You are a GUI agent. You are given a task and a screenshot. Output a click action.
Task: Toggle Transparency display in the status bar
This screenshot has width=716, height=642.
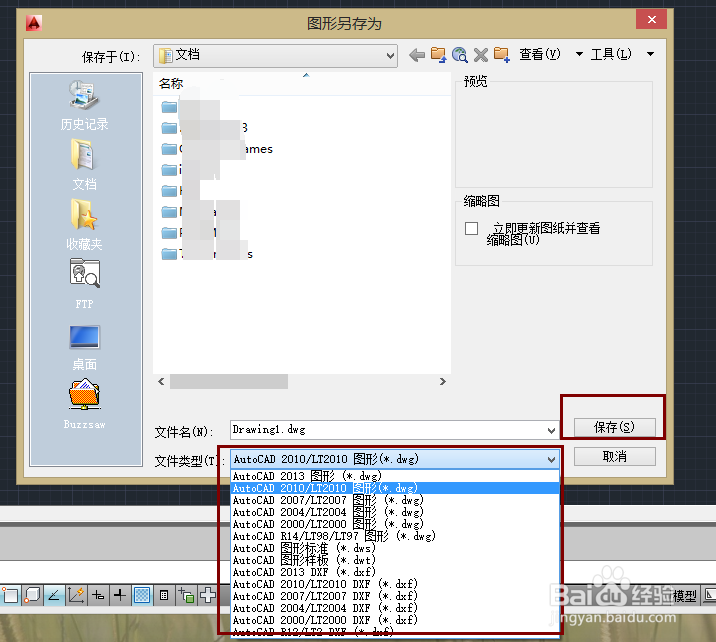click(142, 595)
